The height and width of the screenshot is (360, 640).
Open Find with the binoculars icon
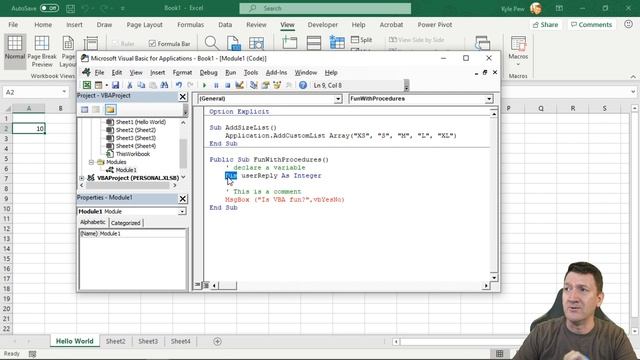pyautogui.click(x=164, y=85)
